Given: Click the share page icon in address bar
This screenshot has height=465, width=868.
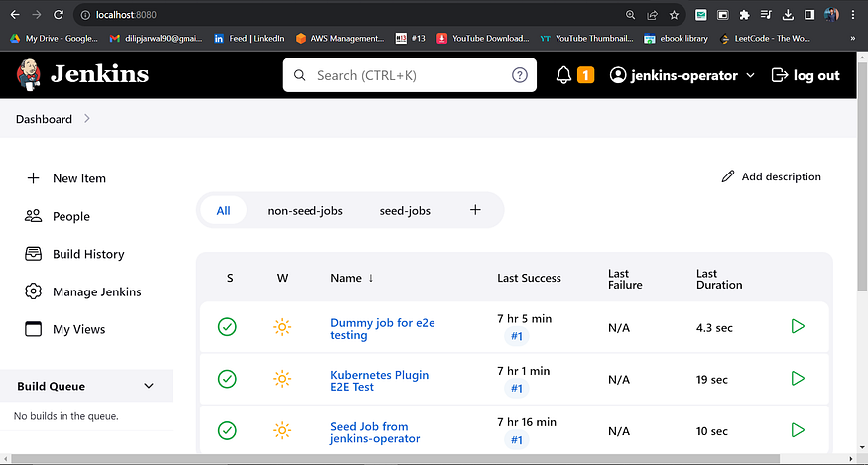Looking at the screenshot, I should click(x=652, y=15).
